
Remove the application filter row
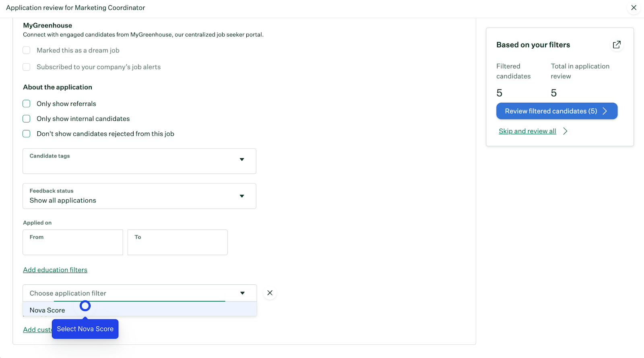click(x=270, y=293)
